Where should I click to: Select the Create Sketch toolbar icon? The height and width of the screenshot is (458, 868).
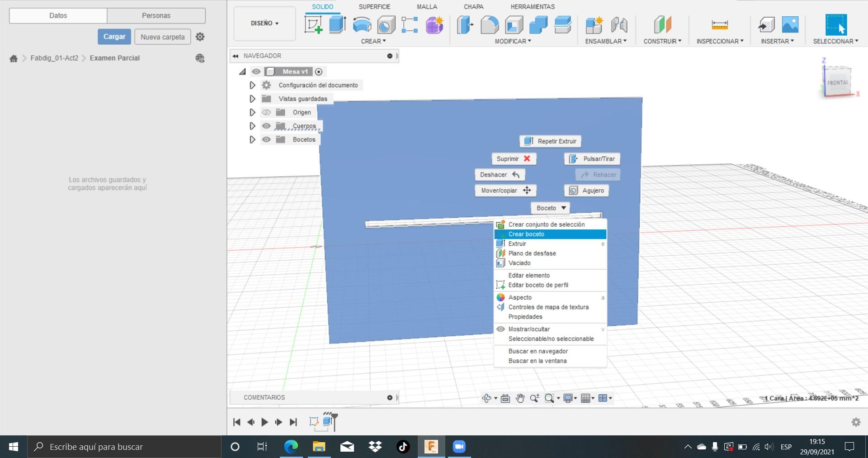[x=313, y=24]
